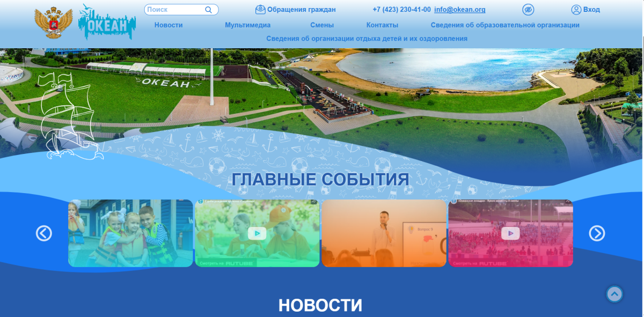Image resolution: width=644 pixels, height=317 pixels.
Task: Open the Okean camp logo homepage
Action: point(107,23)
